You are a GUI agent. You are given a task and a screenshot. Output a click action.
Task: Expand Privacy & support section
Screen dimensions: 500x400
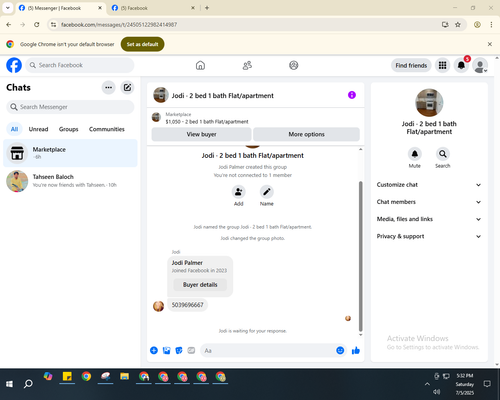[429, 236]
